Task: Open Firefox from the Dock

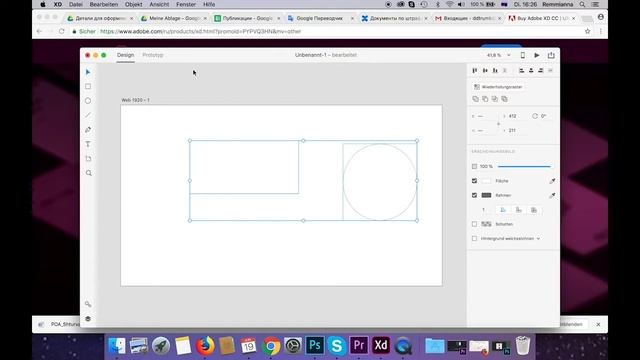Action: coord(205,345)
